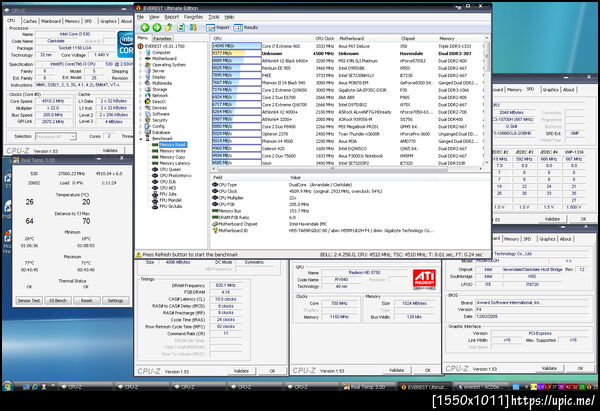This screenshot has height=411, width=600.
Task: Select the highlighted Memory Read tree item
Action: point(173,145)
